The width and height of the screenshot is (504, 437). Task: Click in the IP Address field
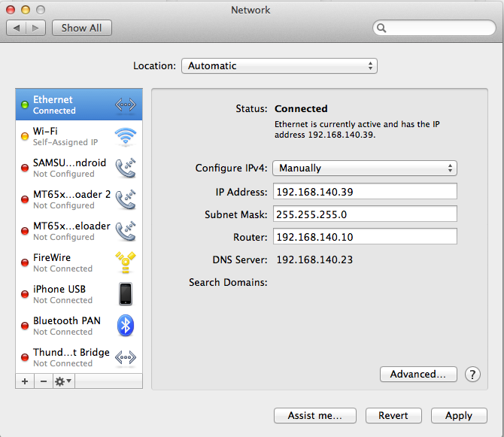pos(364,192)
